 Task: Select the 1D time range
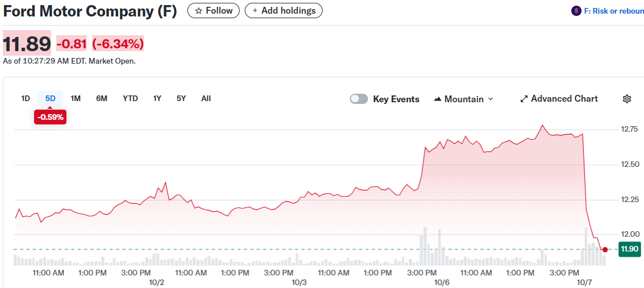[x=26, y=98]
